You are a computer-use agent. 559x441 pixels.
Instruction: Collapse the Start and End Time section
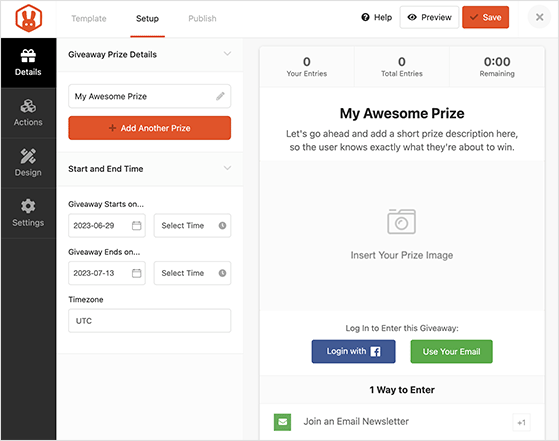click(x=227, y=168)
